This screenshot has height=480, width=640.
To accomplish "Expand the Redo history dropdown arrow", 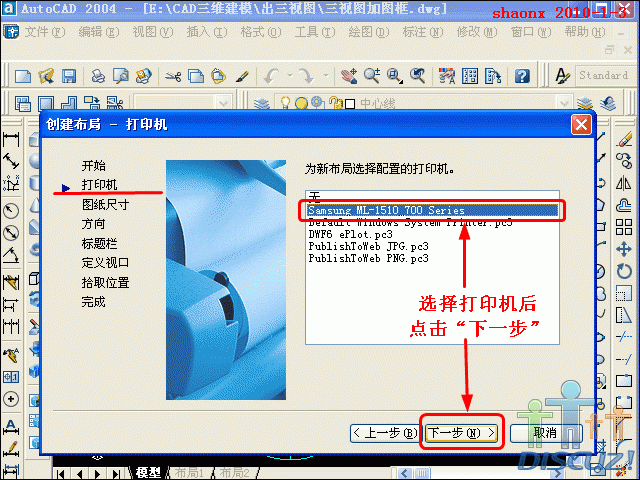I will [x=326, y=76].
